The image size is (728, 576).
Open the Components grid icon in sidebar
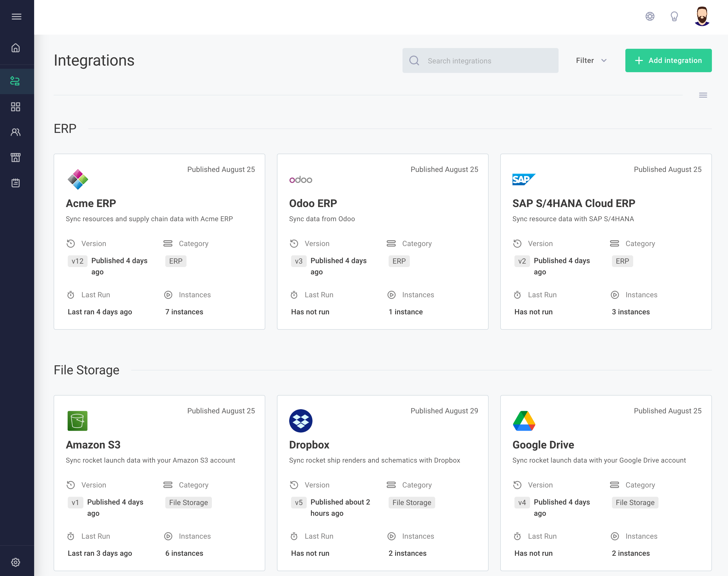coord(16,107)
